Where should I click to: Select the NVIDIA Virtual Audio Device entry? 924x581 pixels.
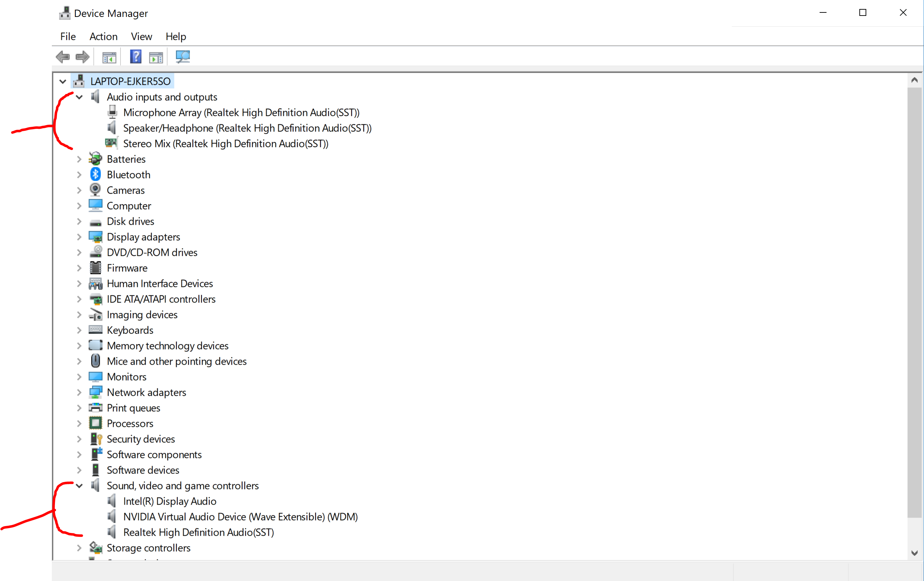pyautogui.click(x=240, y=516)
